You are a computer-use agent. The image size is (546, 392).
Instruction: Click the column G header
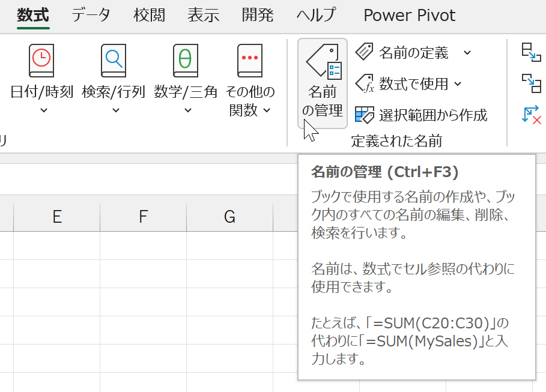229,217
